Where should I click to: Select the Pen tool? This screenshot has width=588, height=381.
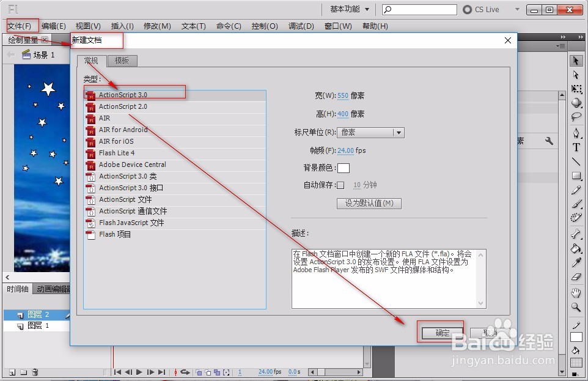click(576, 133)
